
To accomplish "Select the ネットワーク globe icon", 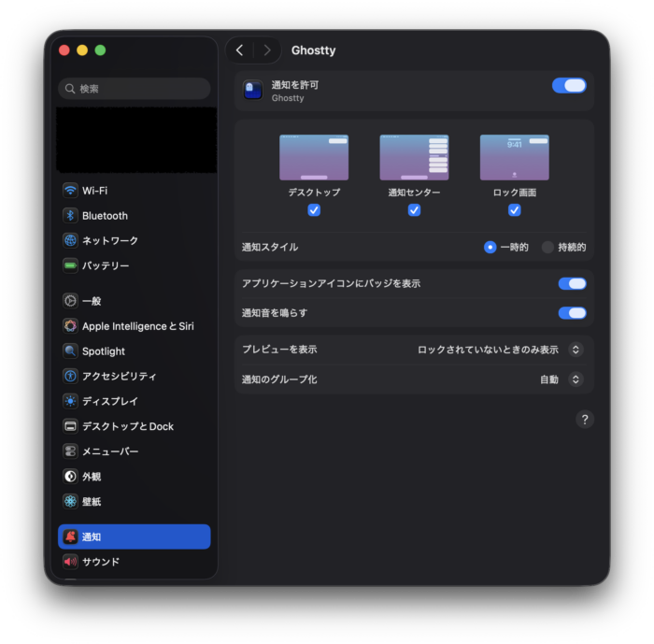I will [x=70, y=240].
